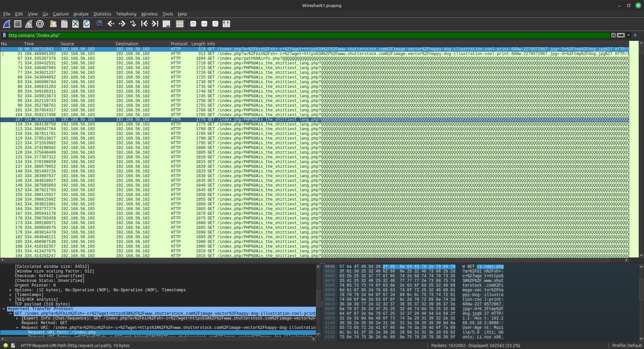Image resolution: width=644 pixels, height=349 pixels.
Task: Open the Capture menu
Action: click(61, 14)
